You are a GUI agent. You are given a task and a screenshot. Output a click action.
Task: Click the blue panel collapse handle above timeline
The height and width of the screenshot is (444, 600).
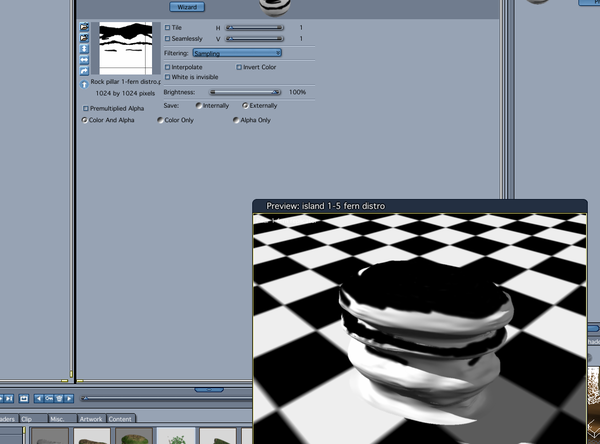209,390
